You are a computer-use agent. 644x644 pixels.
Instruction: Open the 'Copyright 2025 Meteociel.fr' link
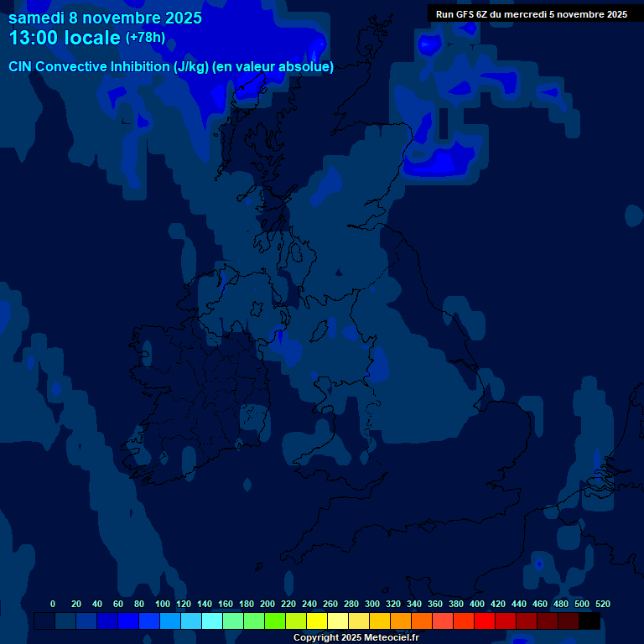(356, 637)
